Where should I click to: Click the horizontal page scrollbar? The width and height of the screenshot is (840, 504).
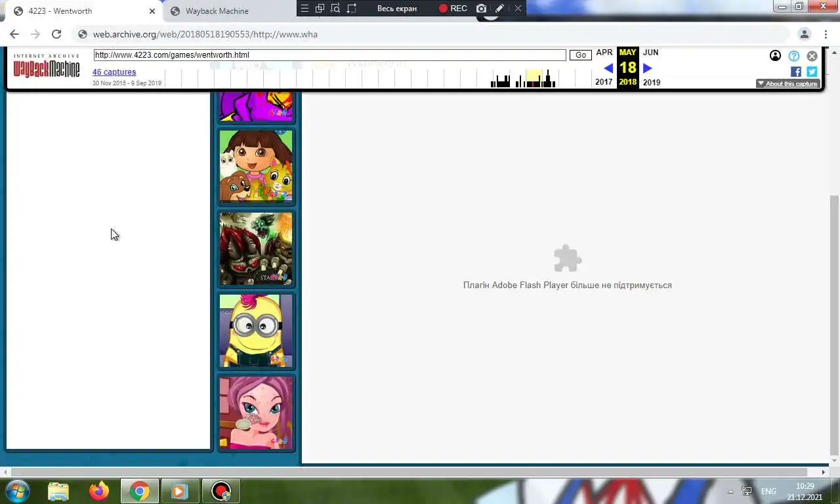coord(408,472)
